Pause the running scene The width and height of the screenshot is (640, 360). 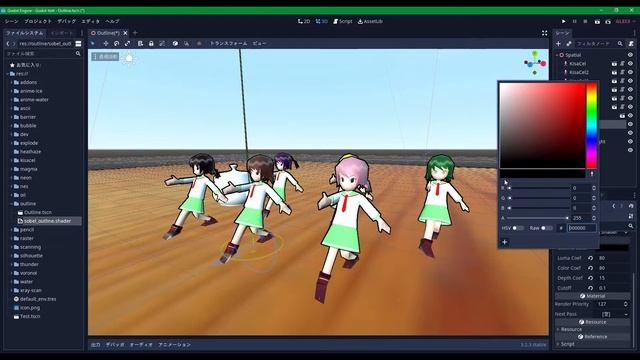[575, 21]
